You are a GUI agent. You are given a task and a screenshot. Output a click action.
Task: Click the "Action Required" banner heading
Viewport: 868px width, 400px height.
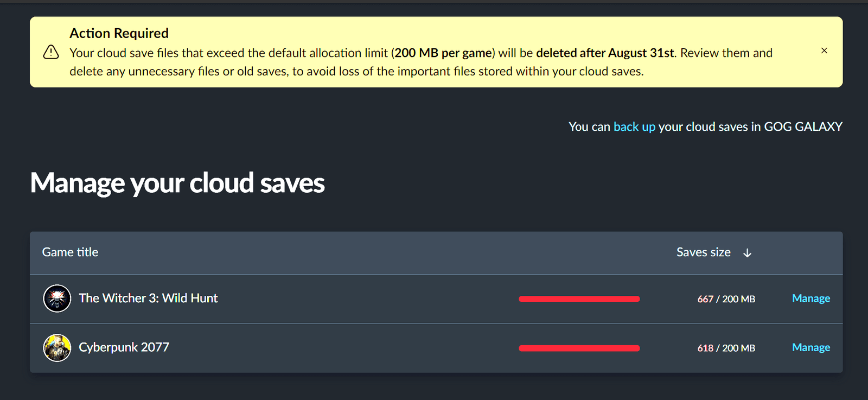(x=119, y=34)
